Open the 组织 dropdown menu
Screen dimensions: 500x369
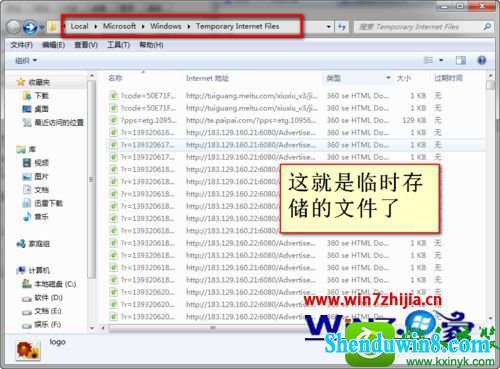point(26,60)
